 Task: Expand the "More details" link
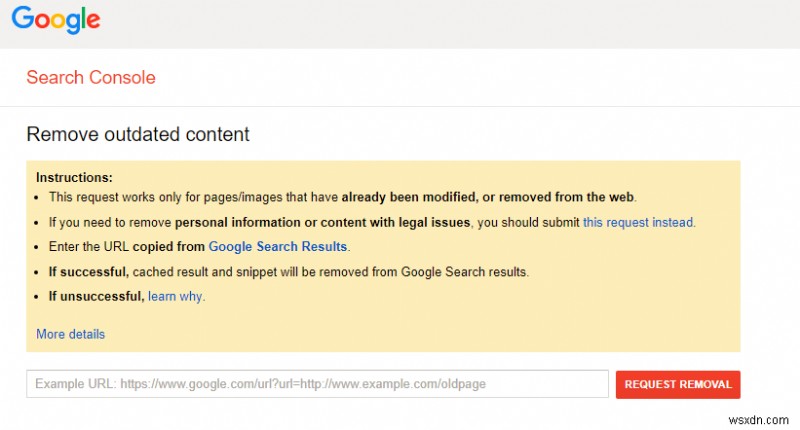point(70,334)
